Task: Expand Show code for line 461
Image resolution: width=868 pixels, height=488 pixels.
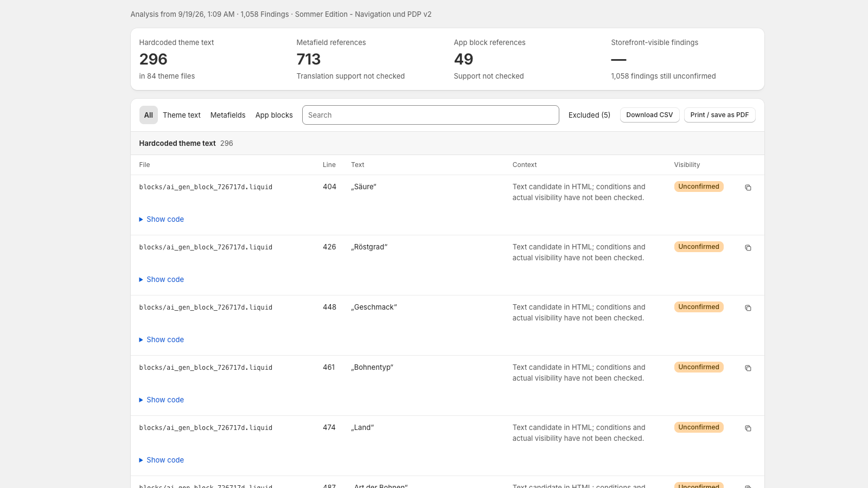Action: click(162, 400)
